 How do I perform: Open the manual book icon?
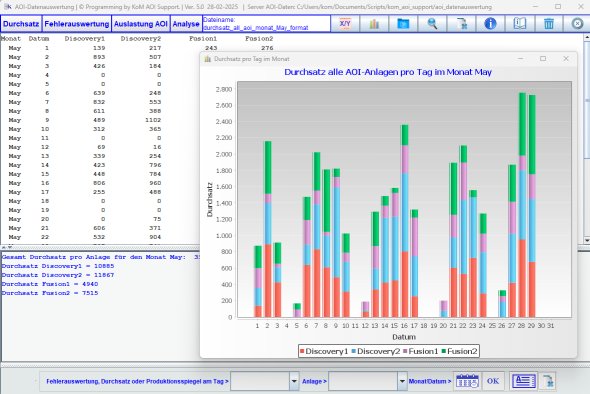(x=520, y=24)
